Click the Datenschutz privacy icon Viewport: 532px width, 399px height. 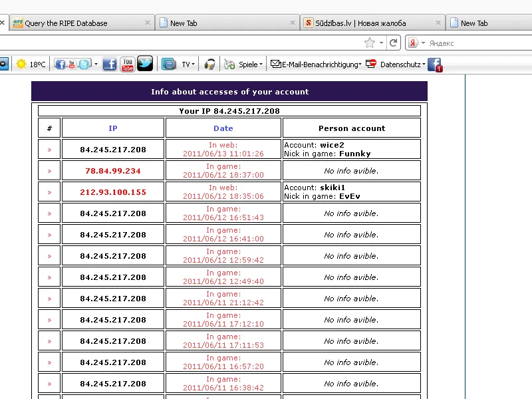(x=371, y=64)
